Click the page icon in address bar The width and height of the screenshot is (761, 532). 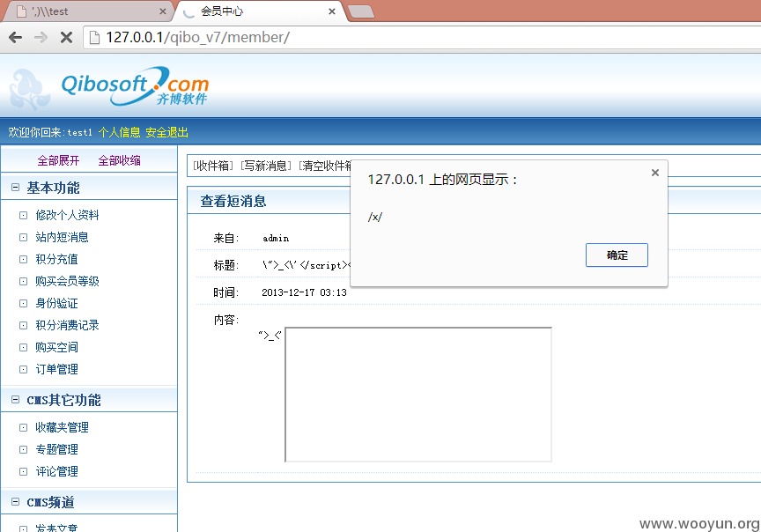point(94,37)
